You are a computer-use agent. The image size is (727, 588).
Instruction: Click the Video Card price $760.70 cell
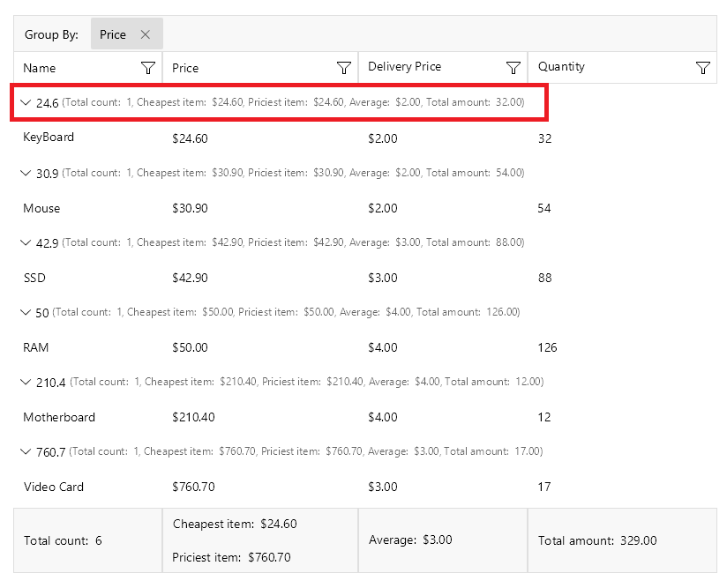193,487
